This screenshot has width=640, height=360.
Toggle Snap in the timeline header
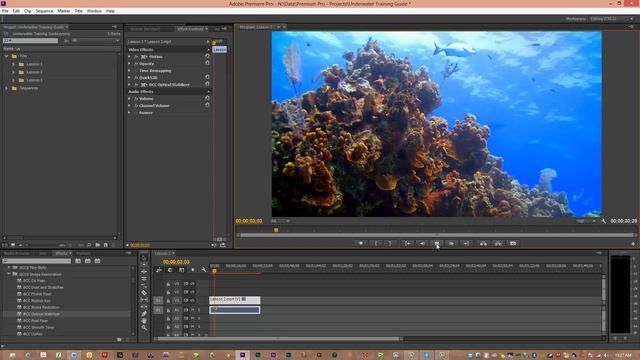170,270
